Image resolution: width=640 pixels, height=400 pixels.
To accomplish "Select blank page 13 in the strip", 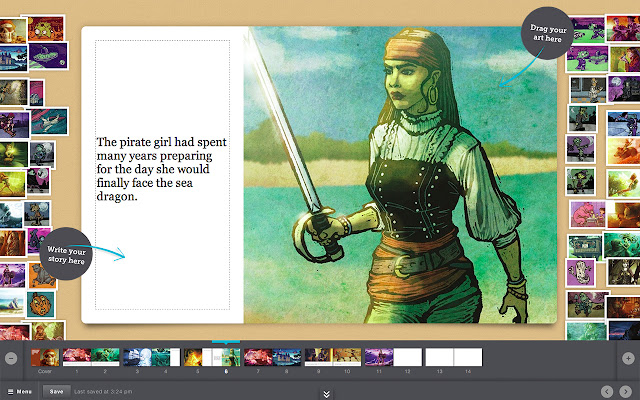I will click(438, 357).
